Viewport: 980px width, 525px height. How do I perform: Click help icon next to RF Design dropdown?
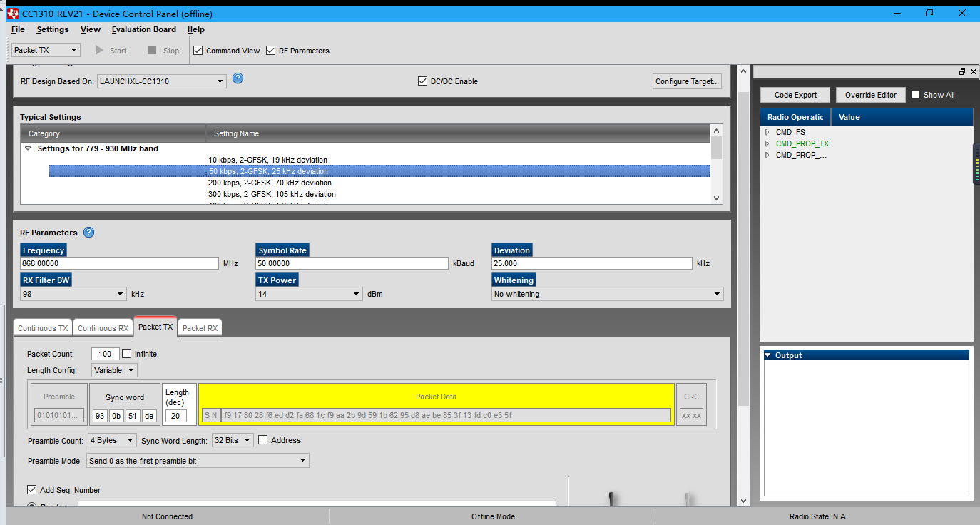pos(238,78)
